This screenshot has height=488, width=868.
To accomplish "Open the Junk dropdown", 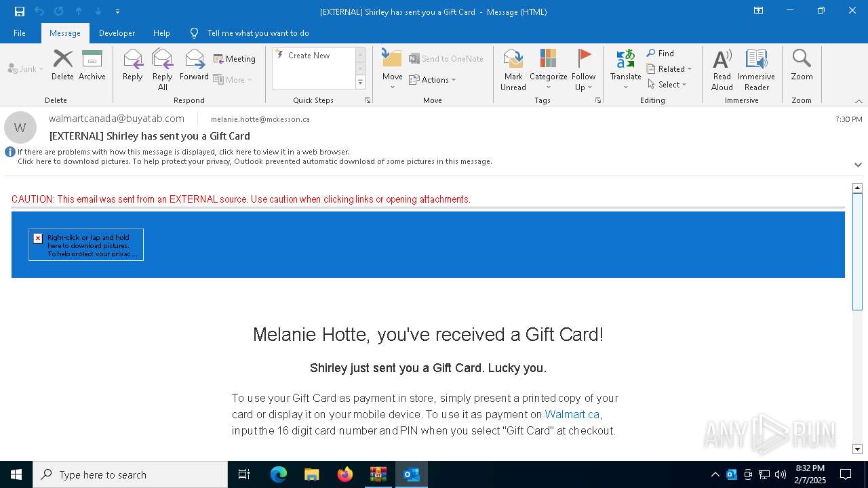I will (x=26, y=68).
